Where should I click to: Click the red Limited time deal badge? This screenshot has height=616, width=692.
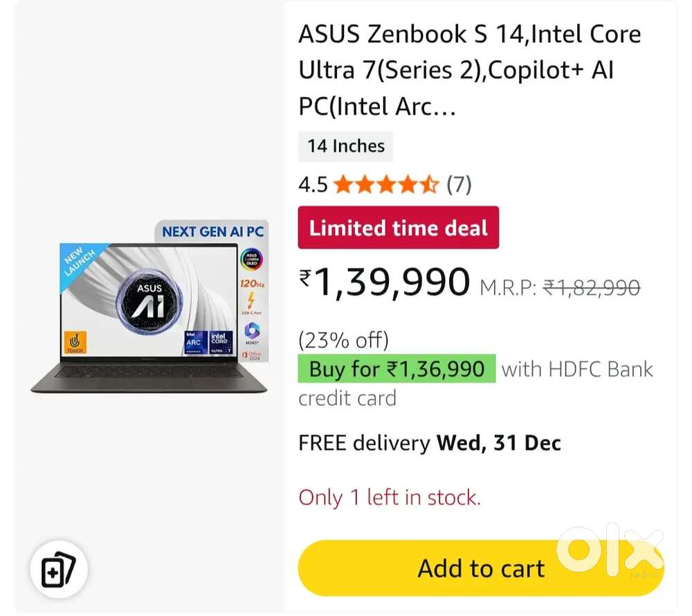[x=398, y=228]
